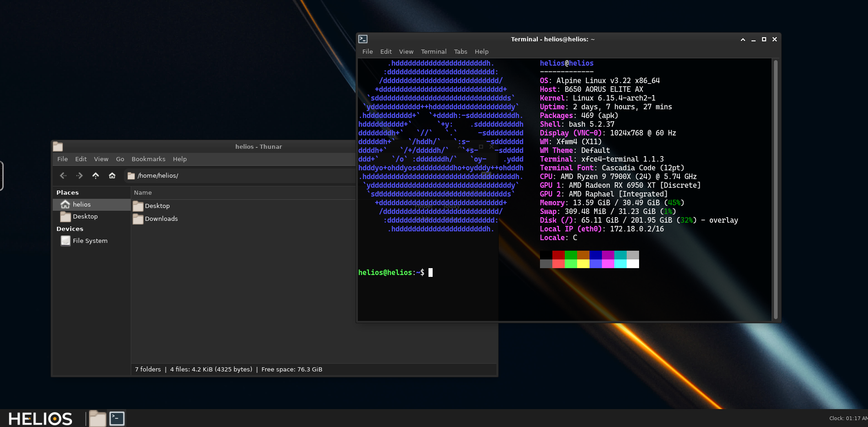Select Desktop in Places sidebar
The height and width of the screenshot is (427, 868).
click(92, 216)
